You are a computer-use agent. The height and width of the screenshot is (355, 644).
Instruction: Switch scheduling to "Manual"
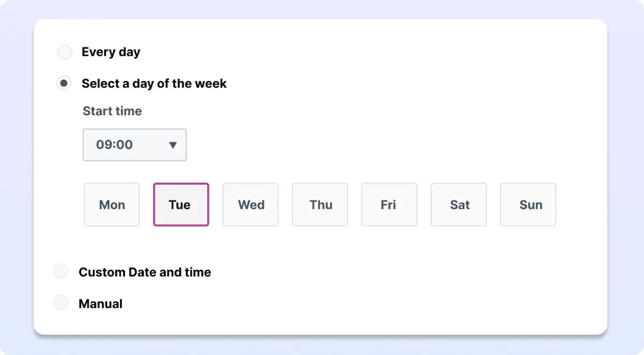click(x=61, y=302)
